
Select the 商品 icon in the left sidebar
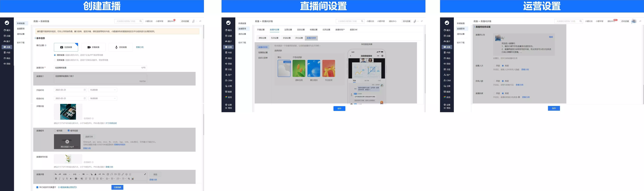7,58
